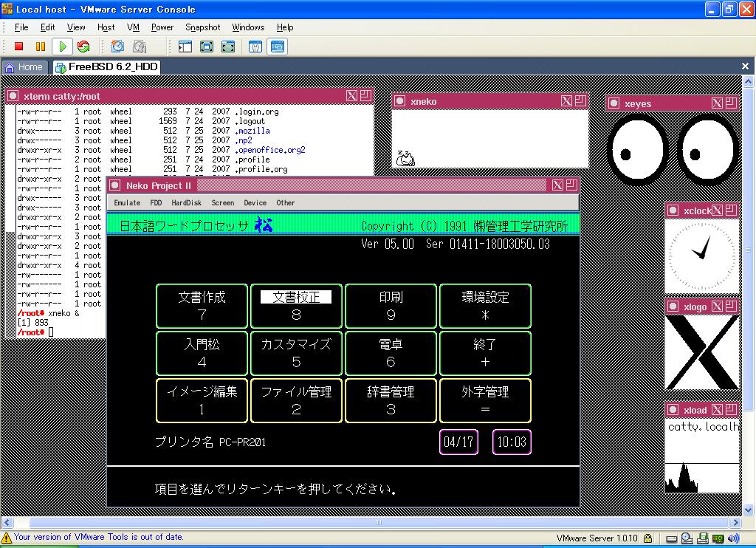Switch to the Home tab
This screenshot has height=548, width=756.
tap(24, 67)
